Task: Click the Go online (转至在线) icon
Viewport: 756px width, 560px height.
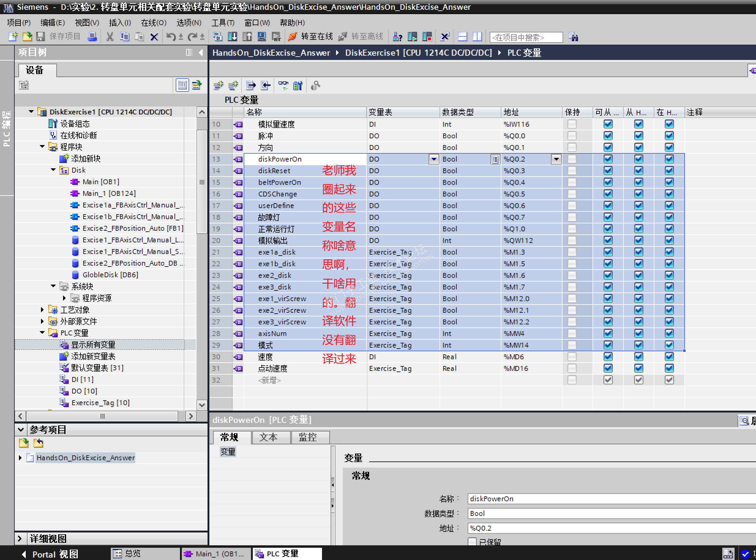Action: pos(292,37)
